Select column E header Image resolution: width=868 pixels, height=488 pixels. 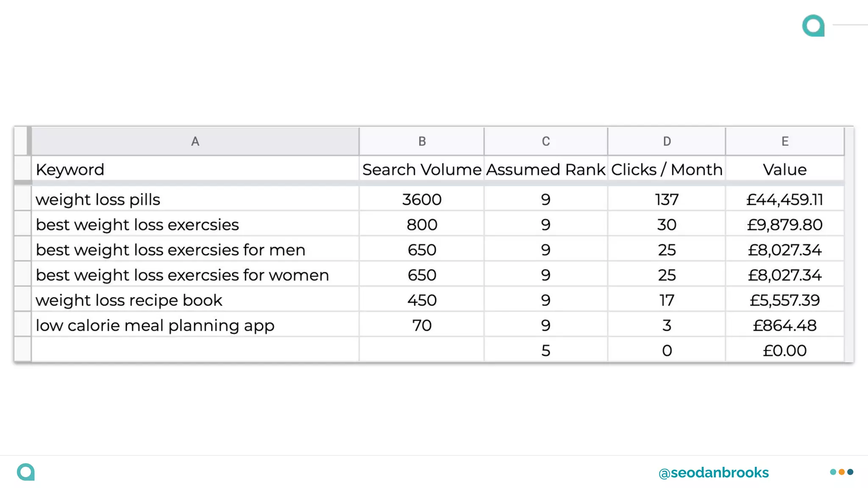click(785, 141)
